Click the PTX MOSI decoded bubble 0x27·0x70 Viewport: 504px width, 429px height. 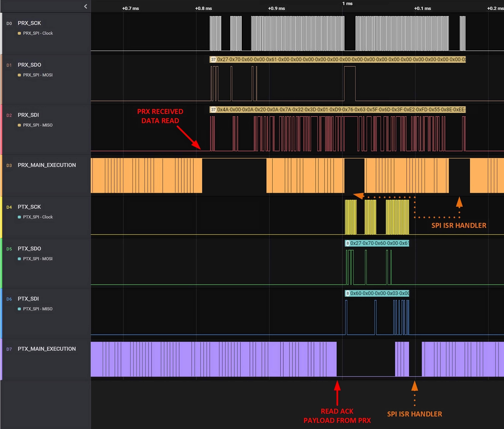(377, 243)
